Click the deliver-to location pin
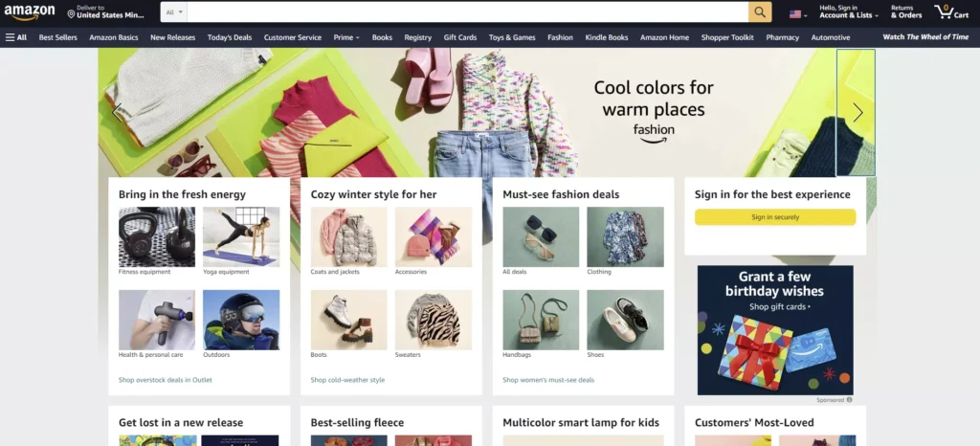This screenshot has height=446, width=980. 71,13
